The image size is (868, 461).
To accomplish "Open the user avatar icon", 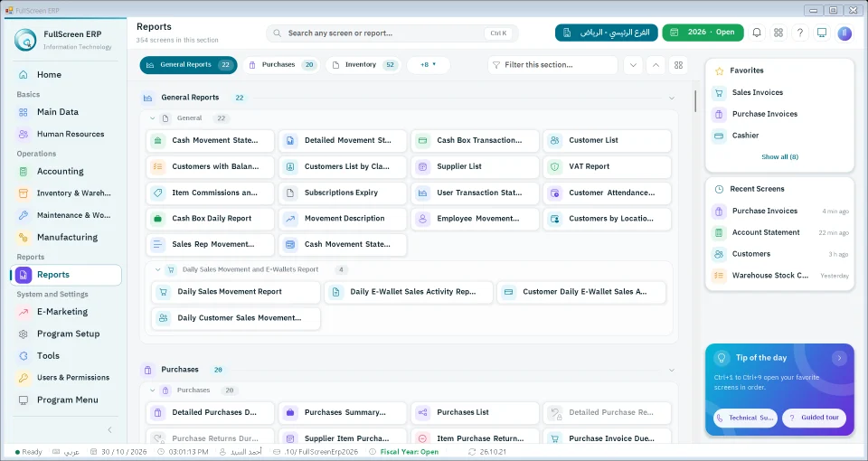I will click(x=844, y=33).
